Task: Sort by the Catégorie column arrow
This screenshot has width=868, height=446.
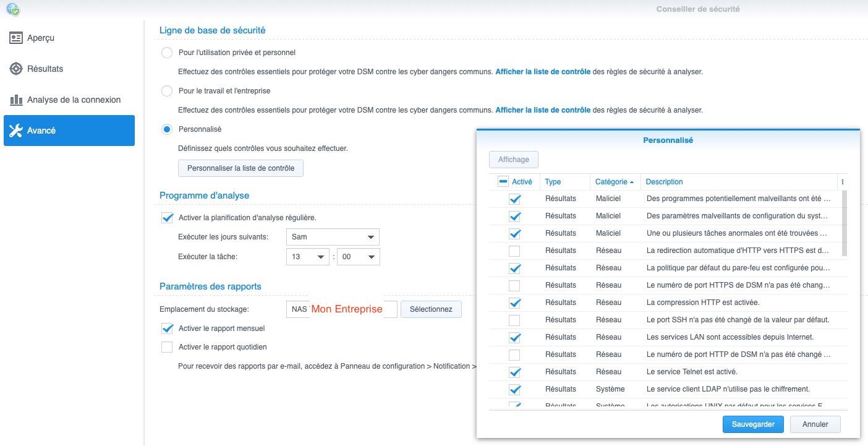Action: coord(631,182)
